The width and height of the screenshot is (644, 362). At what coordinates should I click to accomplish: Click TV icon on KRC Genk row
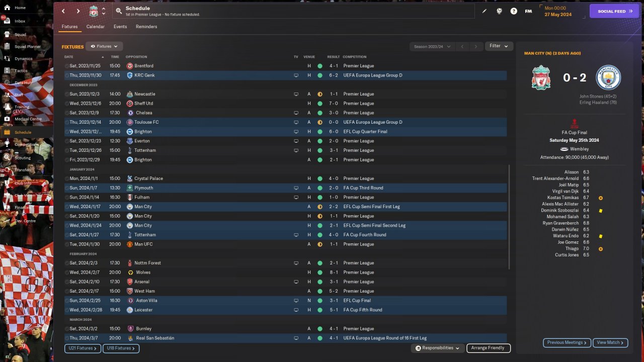(x=296, y=75)
